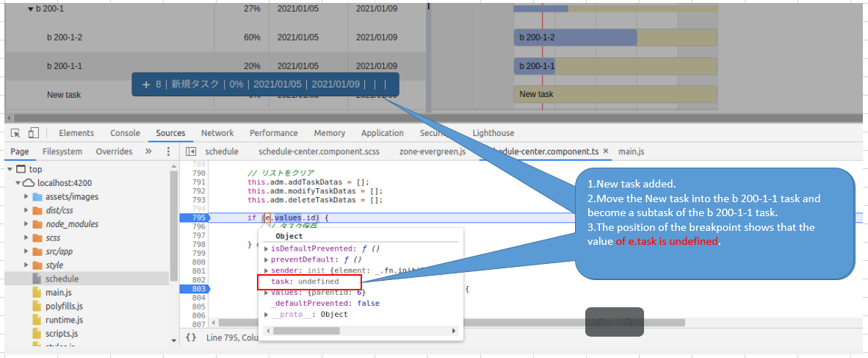Click the Object popup left scroll arrow

[268, 331]
